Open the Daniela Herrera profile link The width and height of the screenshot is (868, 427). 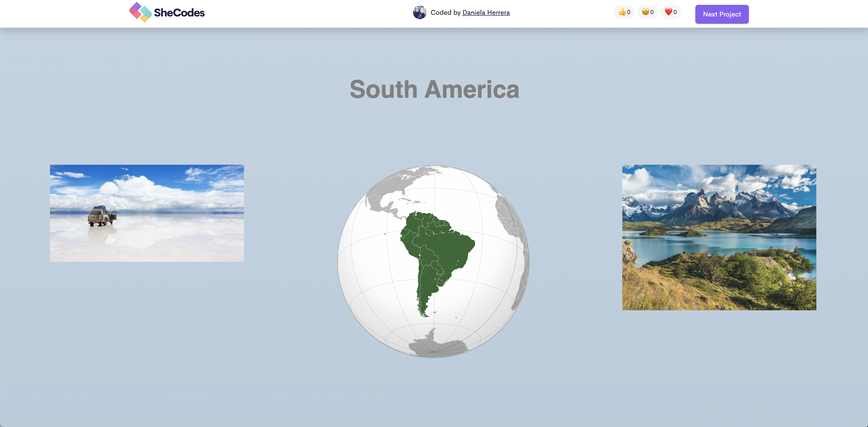click(486, 12)
